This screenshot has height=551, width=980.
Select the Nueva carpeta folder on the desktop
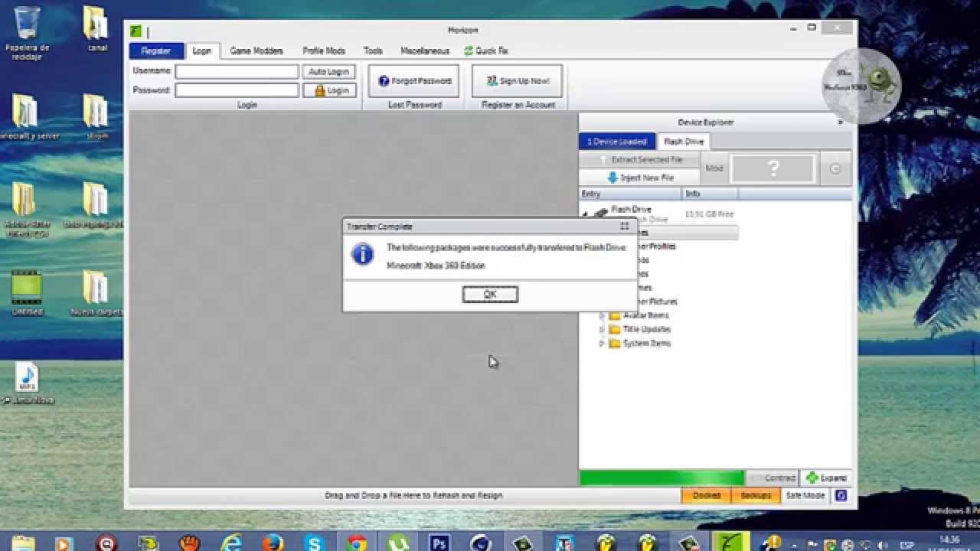[96, 294]
